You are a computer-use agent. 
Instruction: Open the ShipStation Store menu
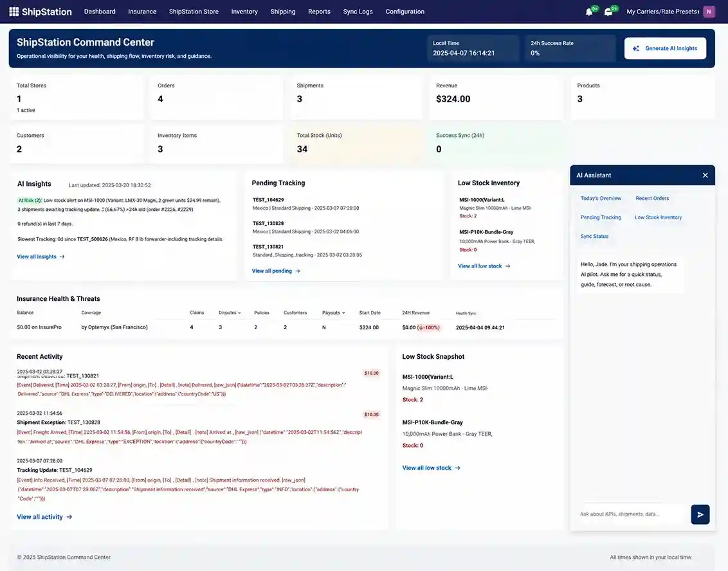coord(194,12)
